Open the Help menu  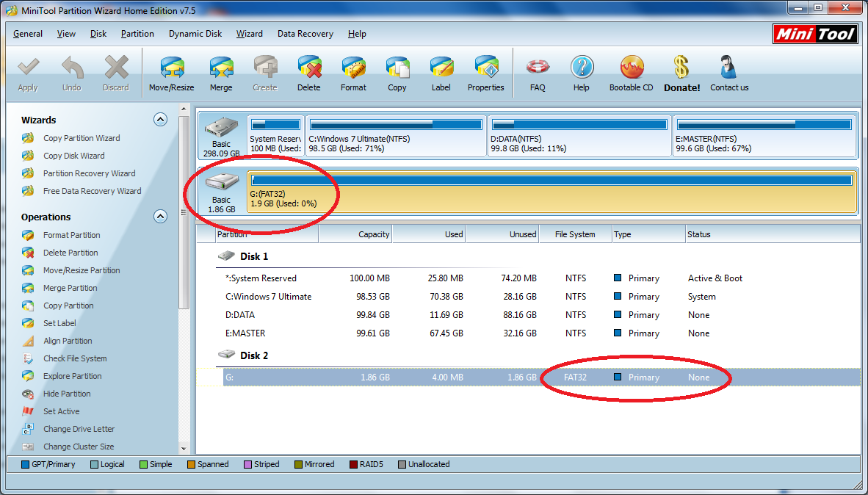click(357, 34)
